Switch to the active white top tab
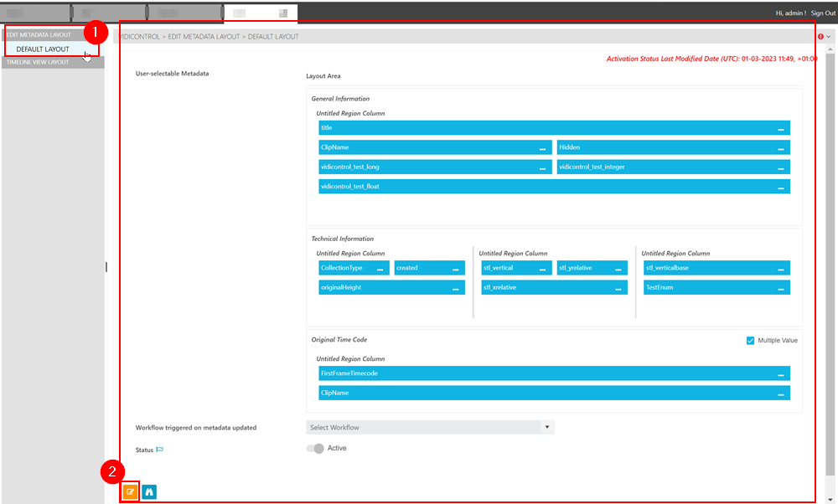 click(x=260, y=13)
